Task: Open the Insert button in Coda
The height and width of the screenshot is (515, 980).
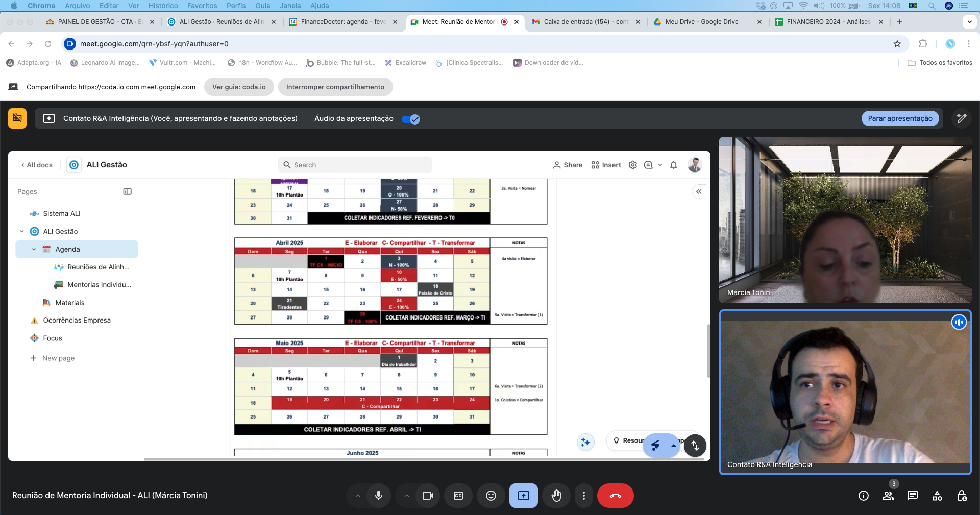Action: coord(606,165)
